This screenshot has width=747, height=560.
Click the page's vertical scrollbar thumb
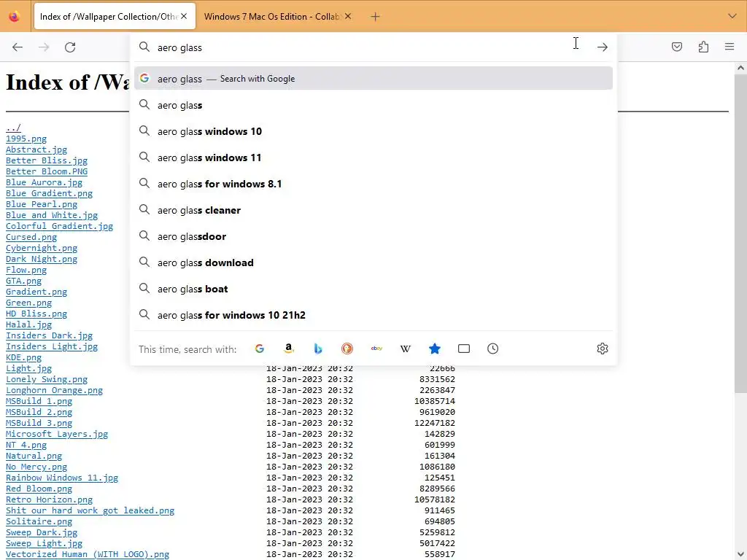[x=740, y=233]
